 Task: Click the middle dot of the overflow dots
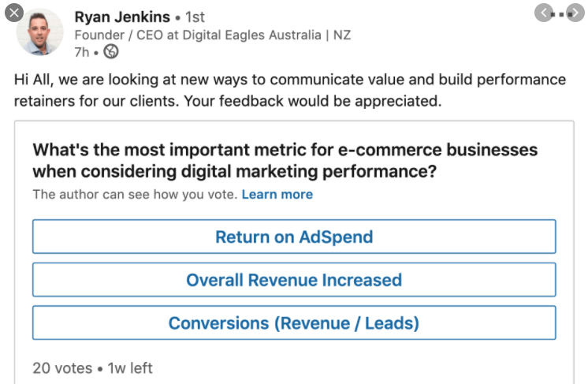click(561, 15)
